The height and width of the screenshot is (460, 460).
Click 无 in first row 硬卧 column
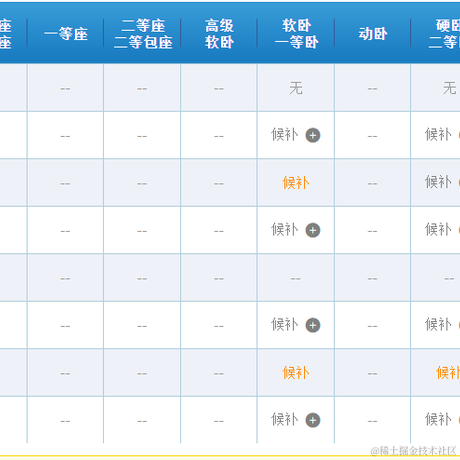click(x=449, y=88)
